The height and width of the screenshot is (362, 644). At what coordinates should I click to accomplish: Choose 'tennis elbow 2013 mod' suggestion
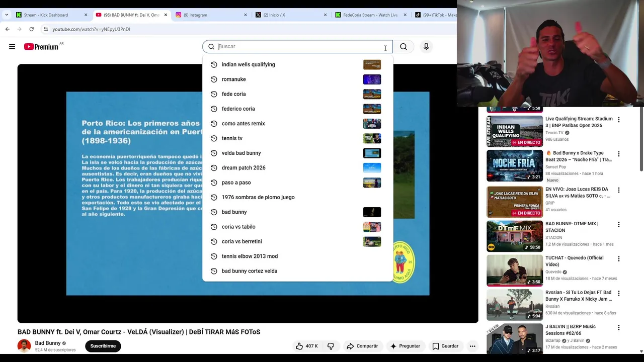point(297,256)
